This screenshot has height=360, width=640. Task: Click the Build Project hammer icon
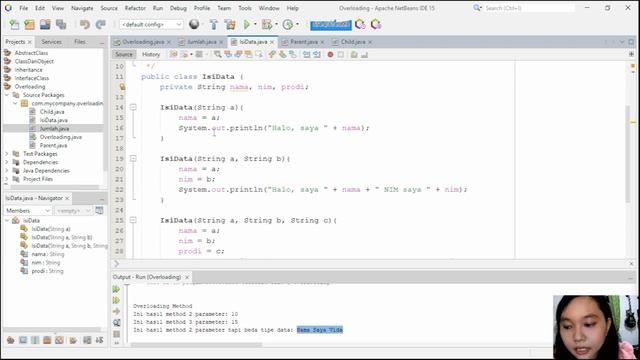click(213, 24)
